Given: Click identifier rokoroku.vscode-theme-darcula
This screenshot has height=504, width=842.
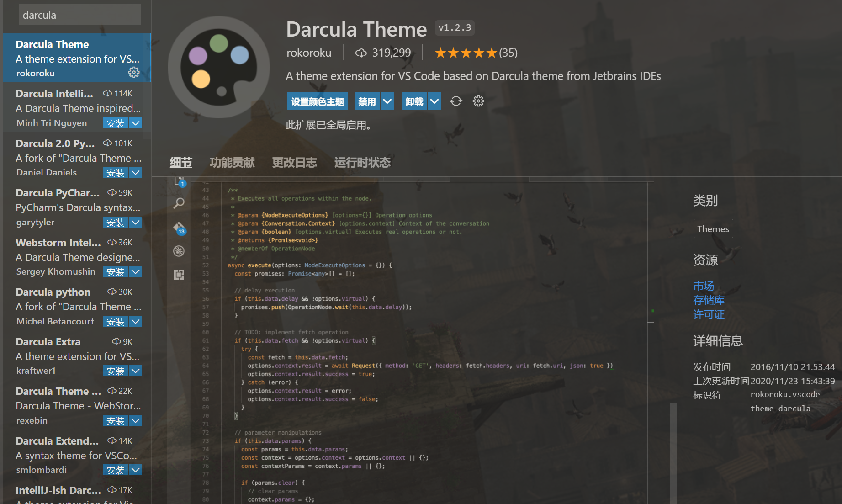Looking at the screenshot, I should coord(787,401).
